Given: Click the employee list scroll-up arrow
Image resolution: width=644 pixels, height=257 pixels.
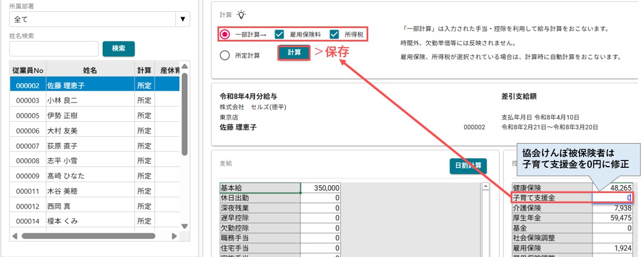Looking at the screenshot, I should click(184, 66).
